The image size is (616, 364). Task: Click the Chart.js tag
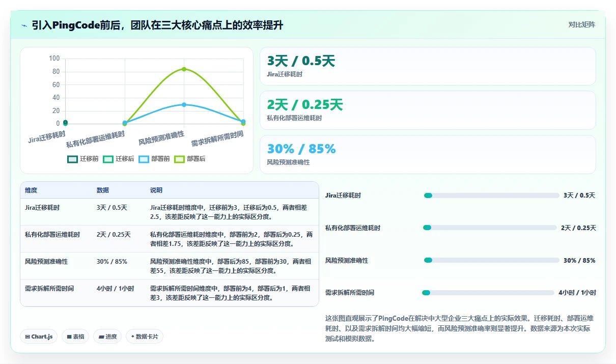(39, 337)
